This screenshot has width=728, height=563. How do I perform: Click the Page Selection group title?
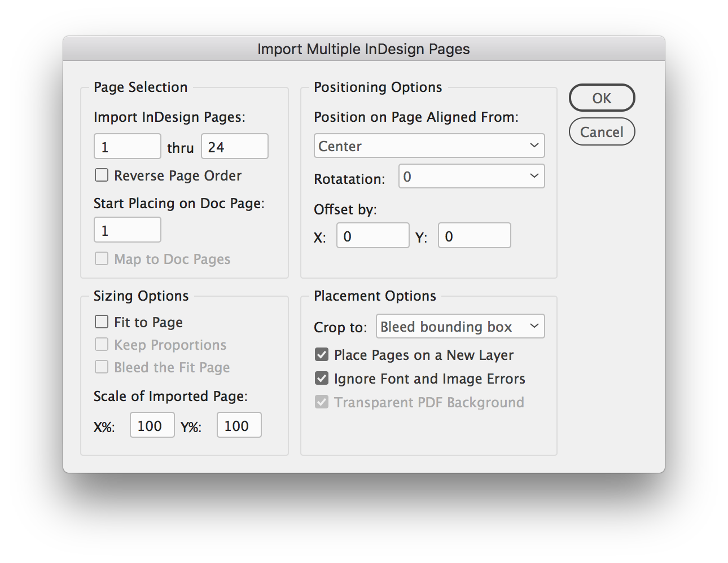pos(141,87)
